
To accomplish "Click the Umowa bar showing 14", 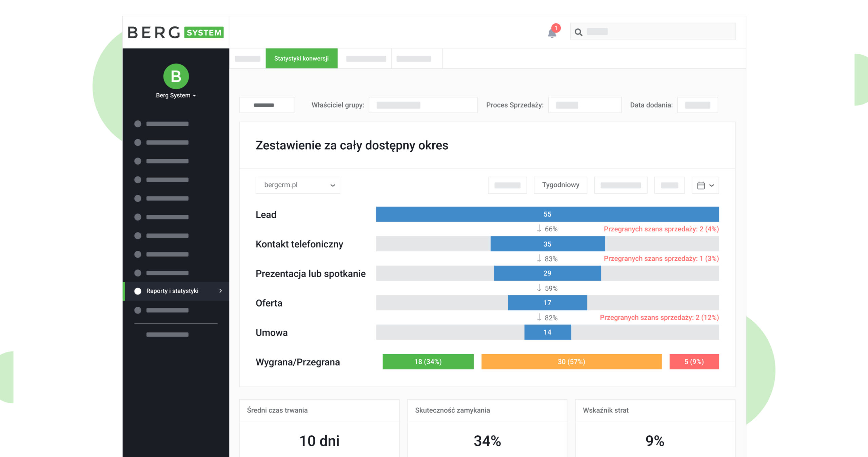I will [548, 332].
